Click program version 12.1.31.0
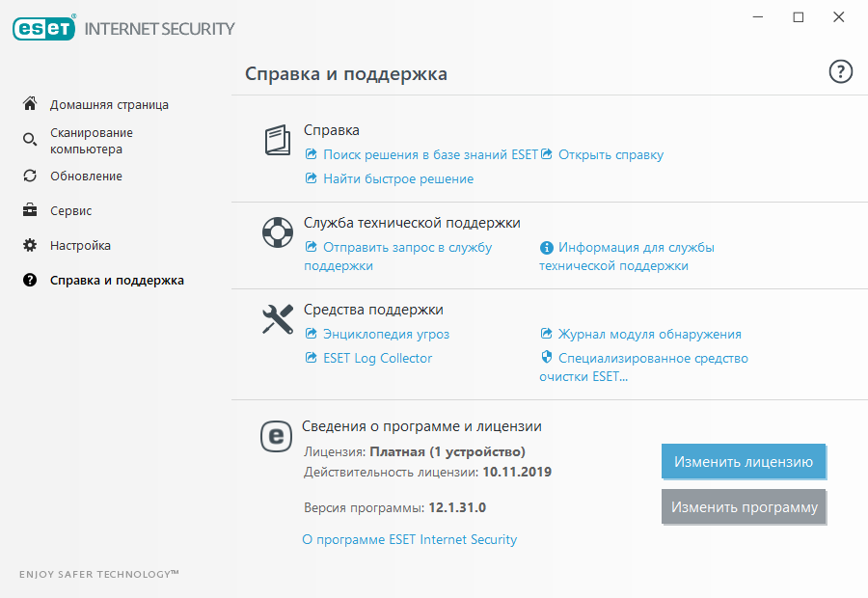 tap(457, 507)
